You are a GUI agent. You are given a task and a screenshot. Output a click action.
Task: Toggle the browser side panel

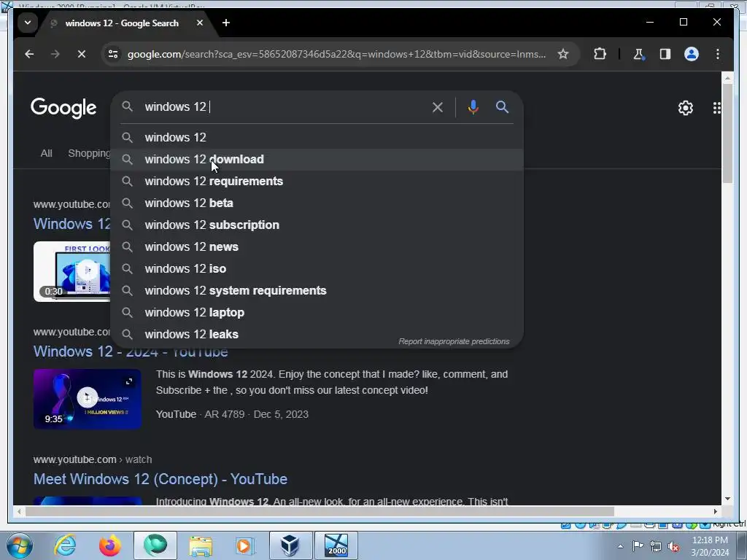[665, 54]
